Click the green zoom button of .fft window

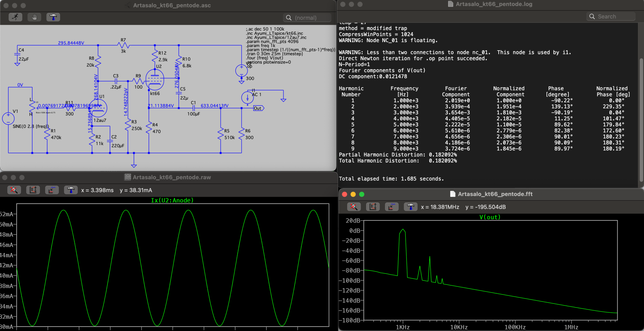tap(362, 194)
